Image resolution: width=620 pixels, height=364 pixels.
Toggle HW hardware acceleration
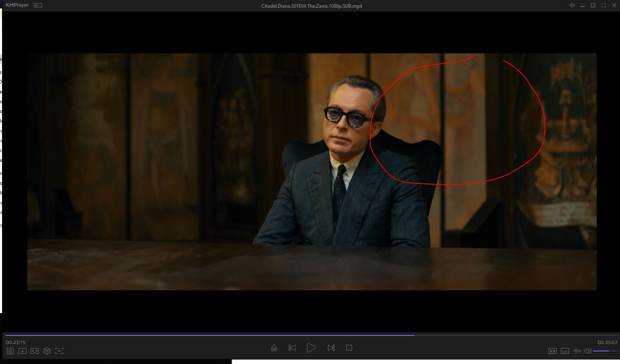[x=553, y=351]
